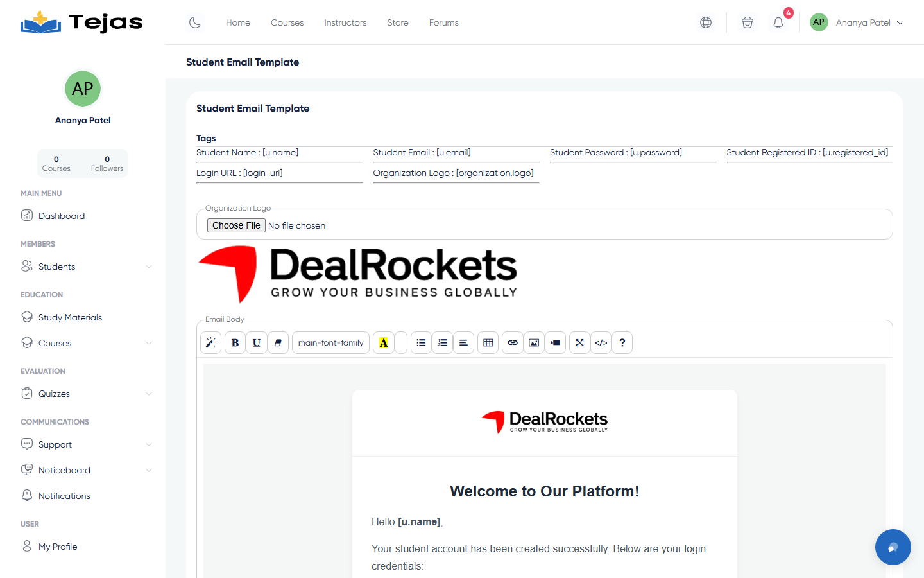Toggle dark mode moon icon
The height and width of the screenshot is (578, 924).
195,22
